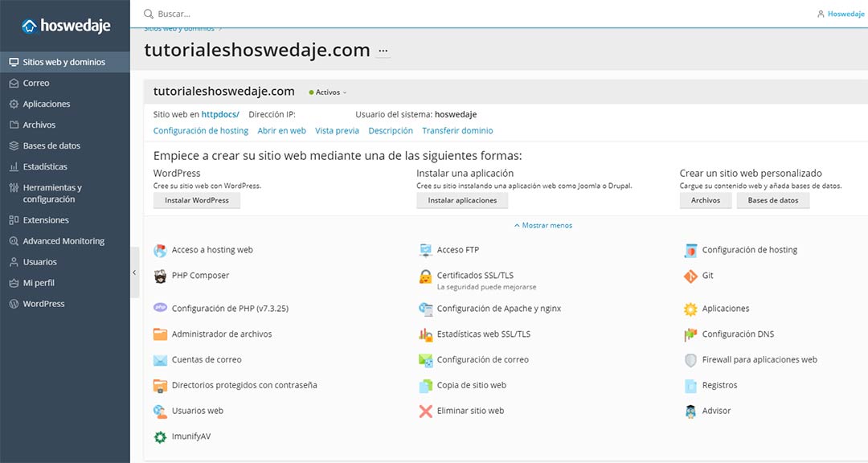Open Usuarios web icon
Screen dimensions: 868x463
(x=160, y=411)
